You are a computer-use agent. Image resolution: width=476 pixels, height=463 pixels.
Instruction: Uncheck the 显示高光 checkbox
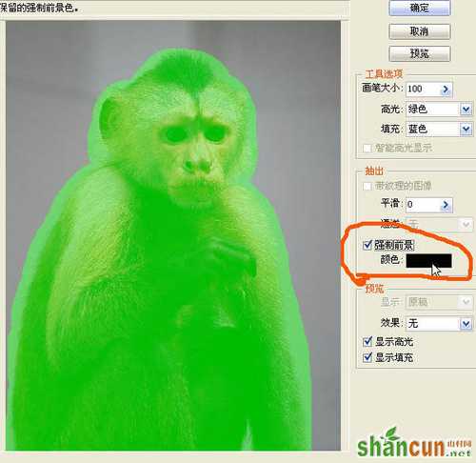[367, 342]
